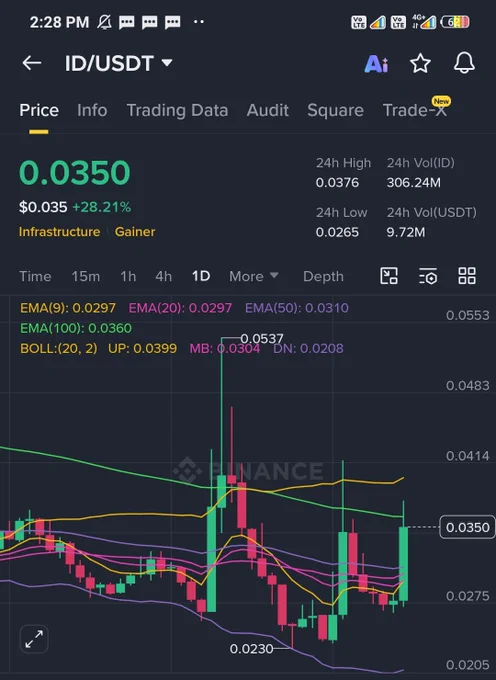Viewport: 496px width, 680px height.
Task: Tap the UP: 0.0399 Bollinger value
Action: click(x=142, y=348)
